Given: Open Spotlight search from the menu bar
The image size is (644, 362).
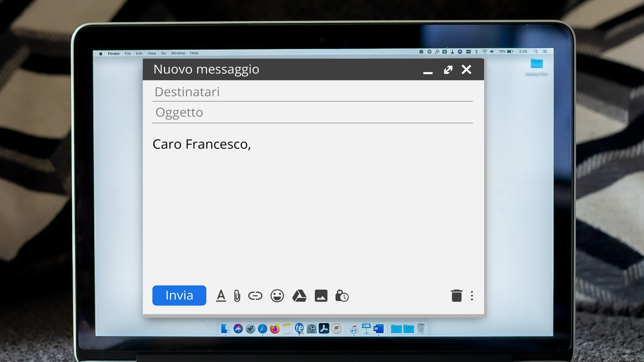Looking at the screenshot, I should (536, 51).
